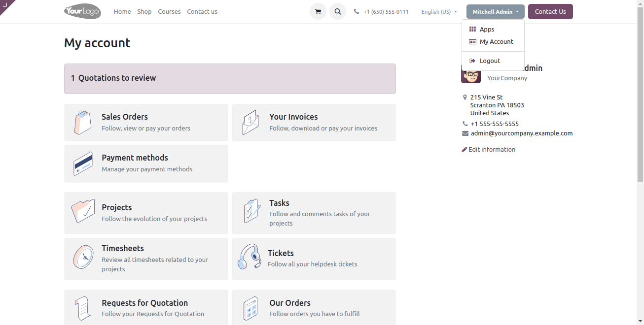Select My Account from the user menu
Image resolution: width=644 pixels, height=325 pixels.
(x=493, y=42)
